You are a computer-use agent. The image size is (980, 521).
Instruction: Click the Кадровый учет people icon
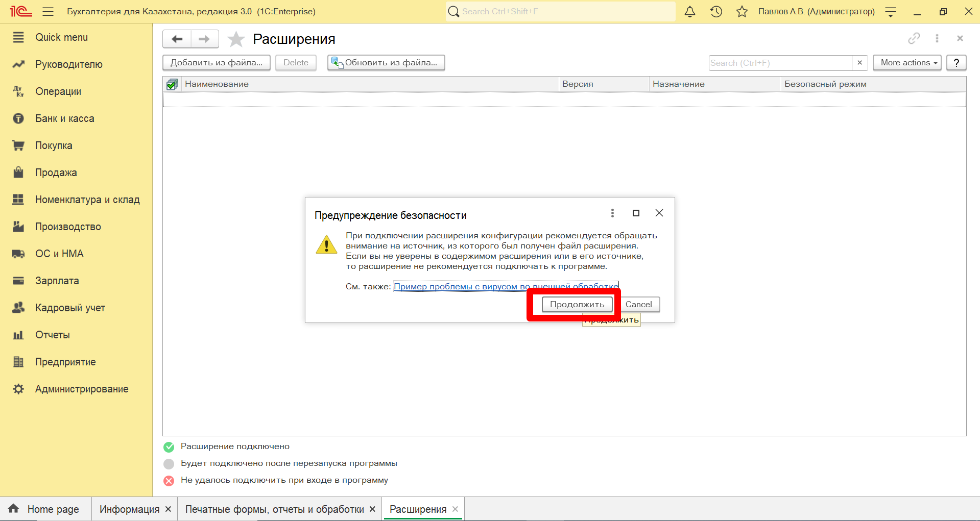tap(18, 308)
